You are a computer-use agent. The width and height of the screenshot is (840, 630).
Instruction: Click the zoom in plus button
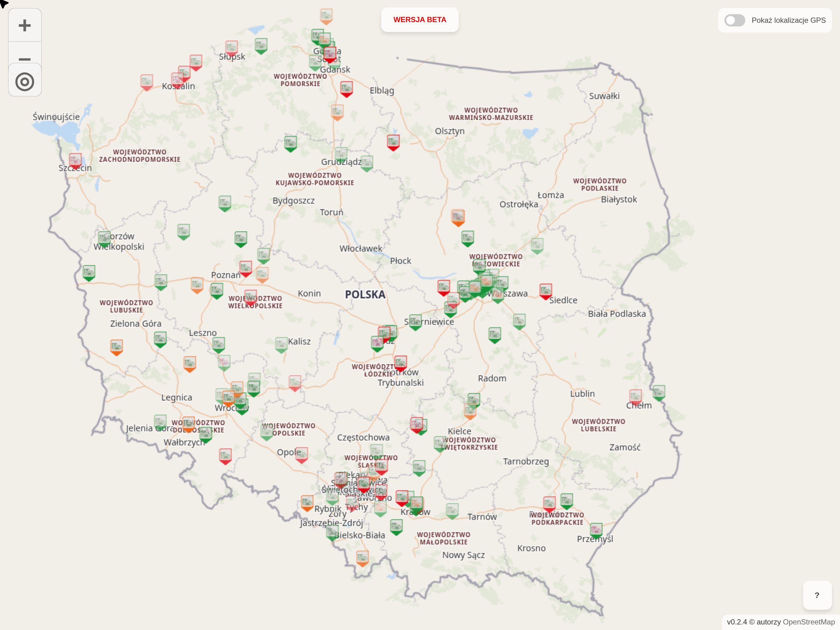[x=25, y=26]
